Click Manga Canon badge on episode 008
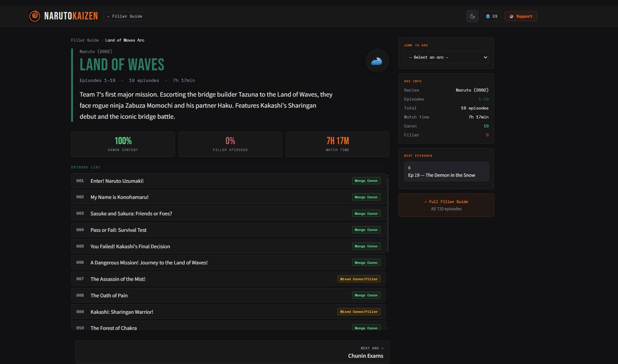618x364 pixels. point(366,296)
